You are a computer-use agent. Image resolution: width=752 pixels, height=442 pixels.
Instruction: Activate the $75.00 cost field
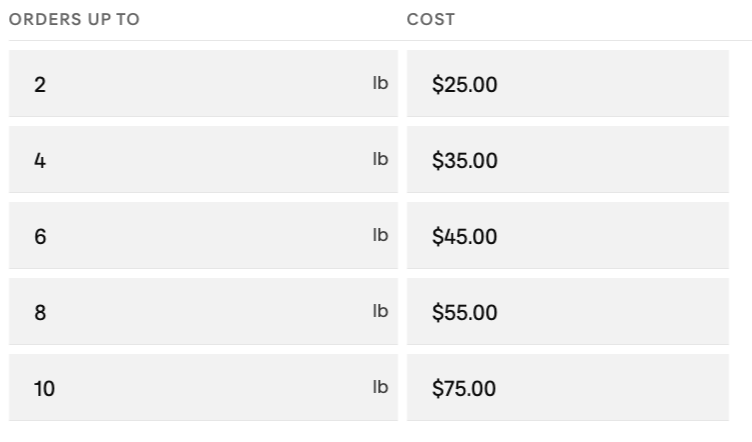[x=568, y=387]
